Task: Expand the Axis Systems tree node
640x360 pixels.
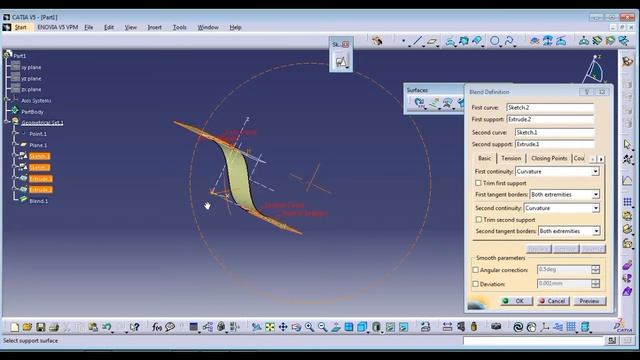Action: 7,100
